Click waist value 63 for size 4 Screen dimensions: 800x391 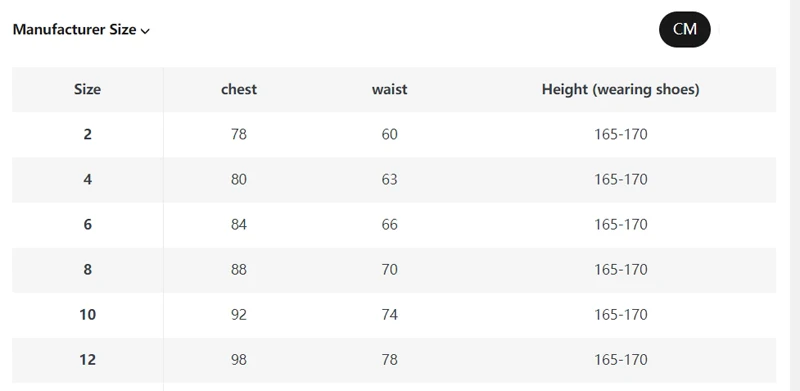390,179
